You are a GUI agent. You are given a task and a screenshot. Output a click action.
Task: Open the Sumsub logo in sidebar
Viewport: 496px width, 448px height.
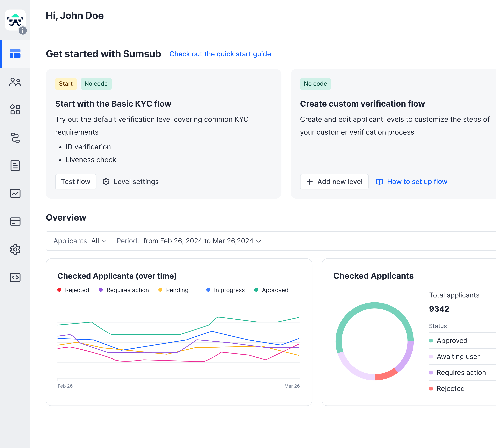15,20
